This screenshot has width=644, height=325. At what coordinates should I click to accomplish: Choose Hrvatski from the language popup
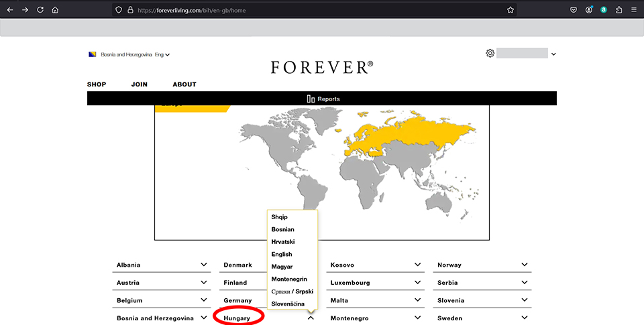(283, 242)
